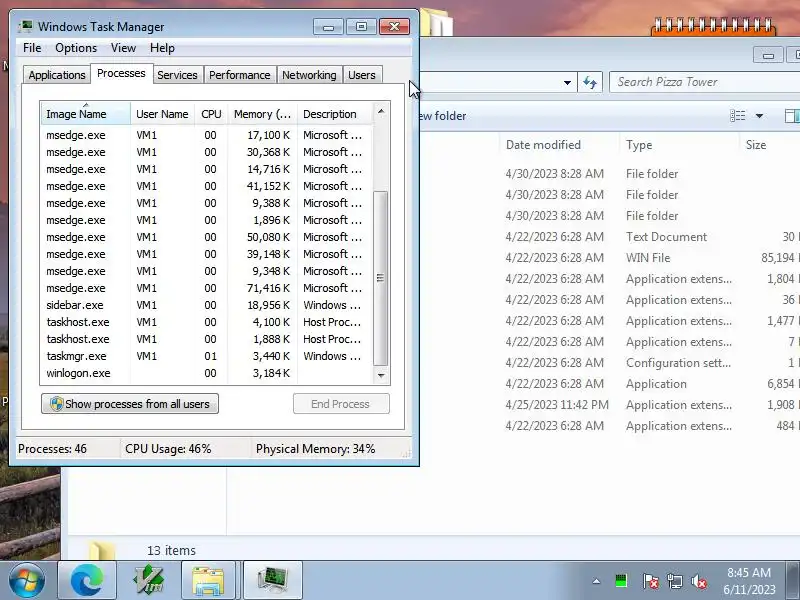The height and width of the screenshot is (600, 800).
Task: Sort processes by User Name column
Action: pos(162,114)
